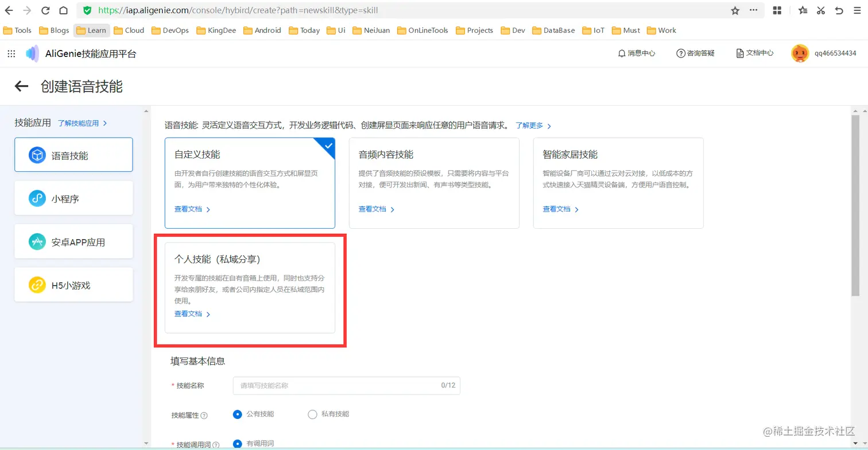This screenshot has width=868, height=450.
Task: Click the 填写基本信息 heading
Action: click(197, 361)
